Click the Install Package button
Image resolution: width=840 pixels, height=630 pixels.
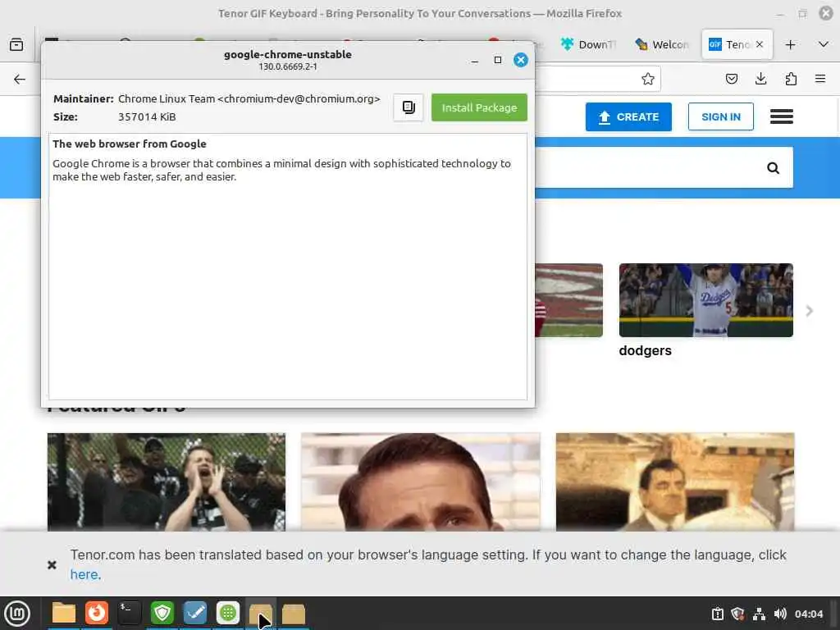coord(479,107)
